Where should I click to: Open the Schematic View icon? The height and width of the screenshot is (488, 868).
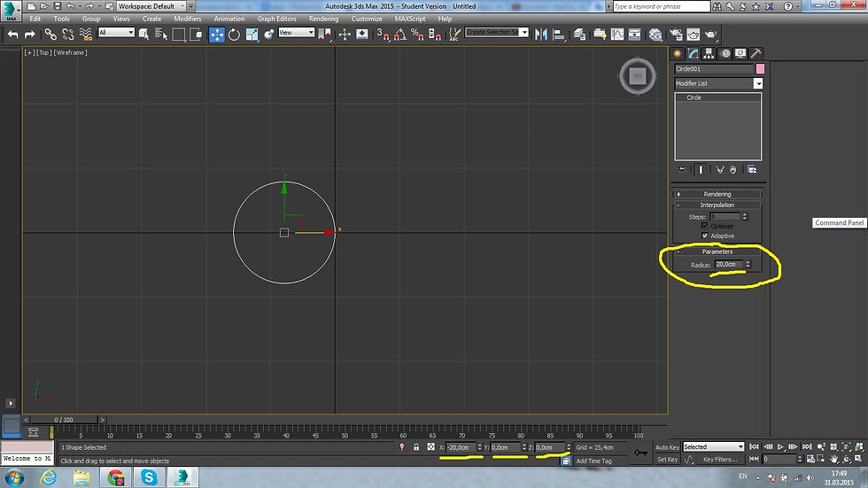[x=634, y=35]
